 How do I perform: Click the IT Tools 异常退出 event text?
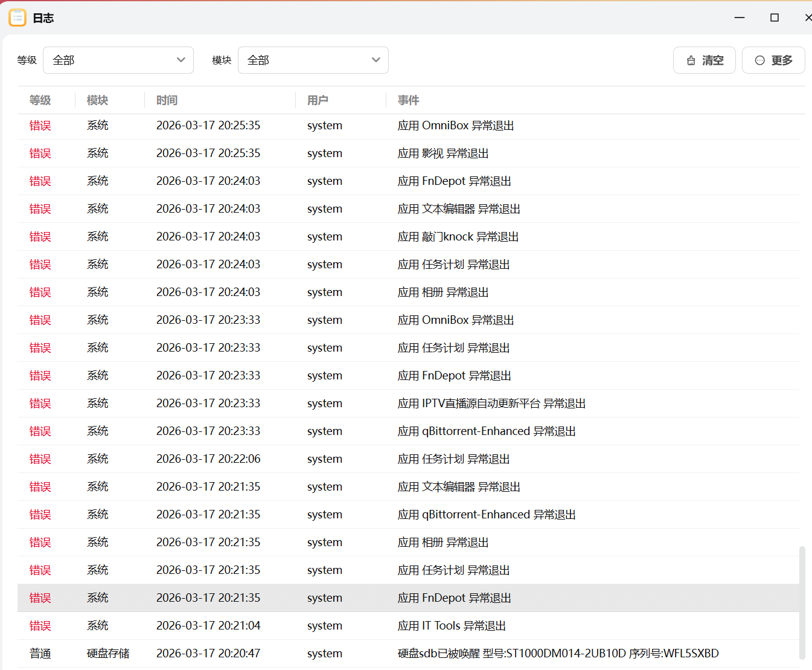452,625
